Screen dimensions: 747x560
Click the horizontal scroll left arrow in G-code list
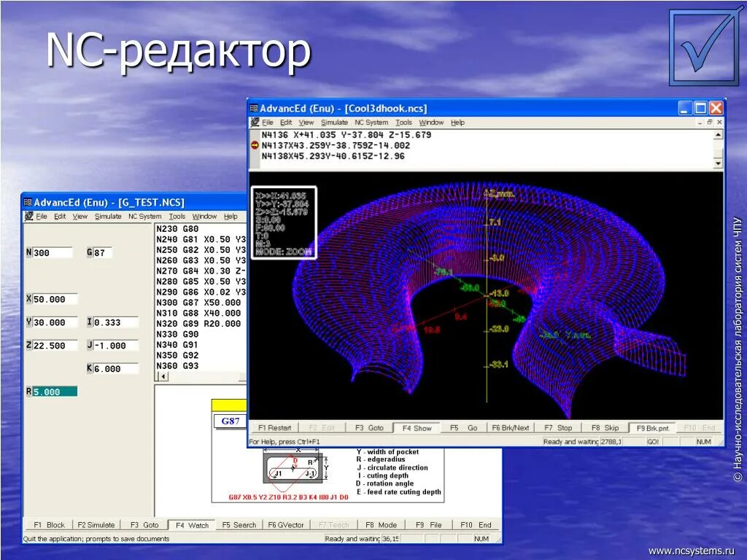click(x=163, y=377)
